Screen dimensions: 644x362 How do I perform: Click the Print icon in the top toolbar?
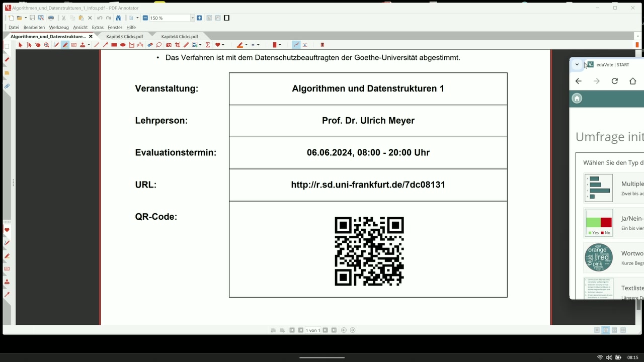point(51,18)
